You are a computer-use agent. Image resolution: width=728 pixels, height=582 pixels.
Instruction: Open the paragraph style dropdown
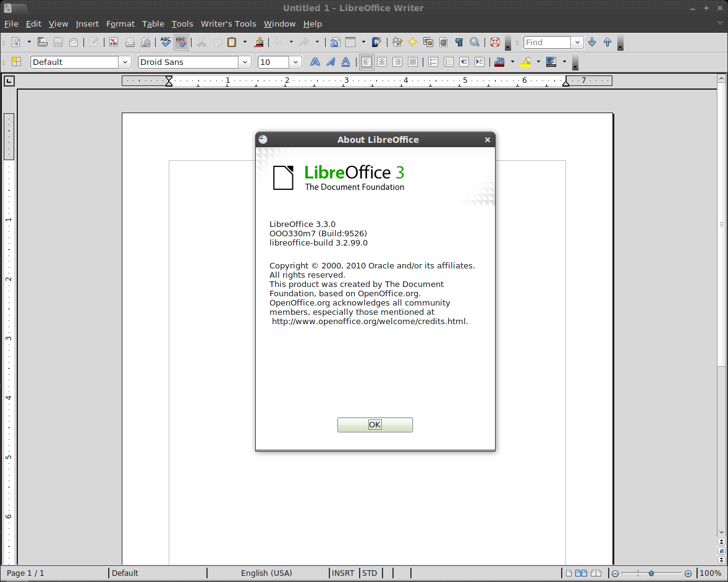click(x=125, y=62)
